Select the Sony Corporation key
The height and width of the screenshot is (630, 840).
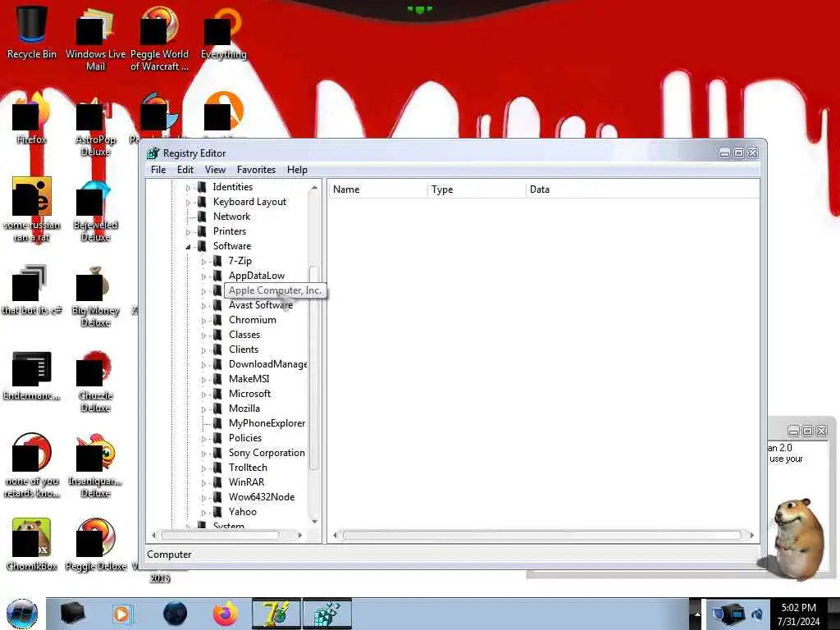(267, 453)
